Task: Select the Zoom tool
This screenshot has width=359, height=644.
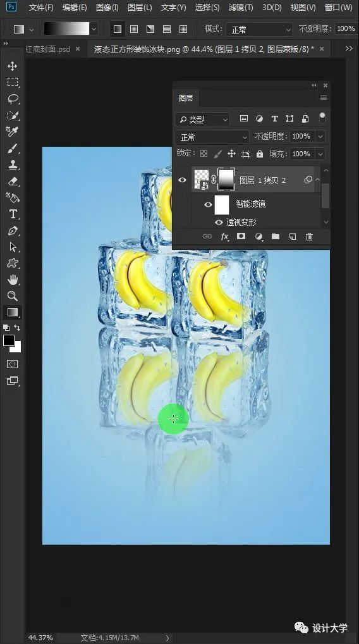Action: click(12, 295)
